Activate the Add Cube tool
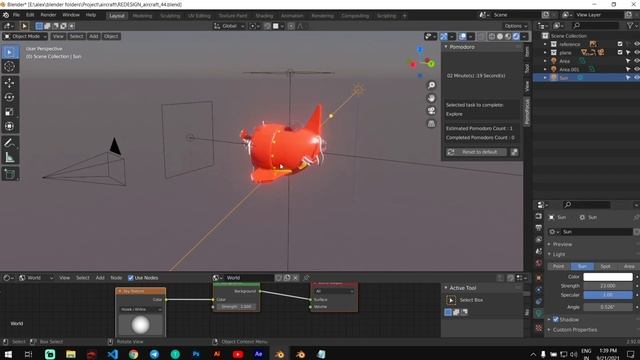Screen dimensions: 640x360 10,174
